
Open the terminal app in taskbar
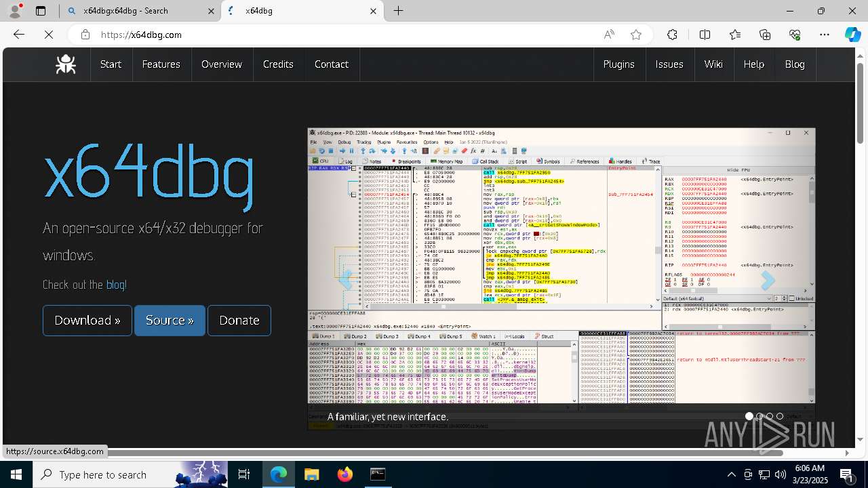(378, 474)
